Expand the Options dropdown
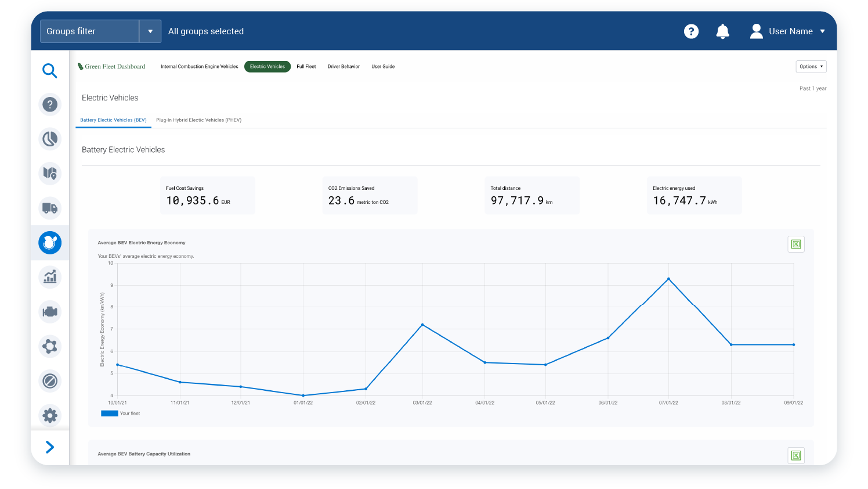This screenshot has width=868, height=489. [x=811, y=67]
